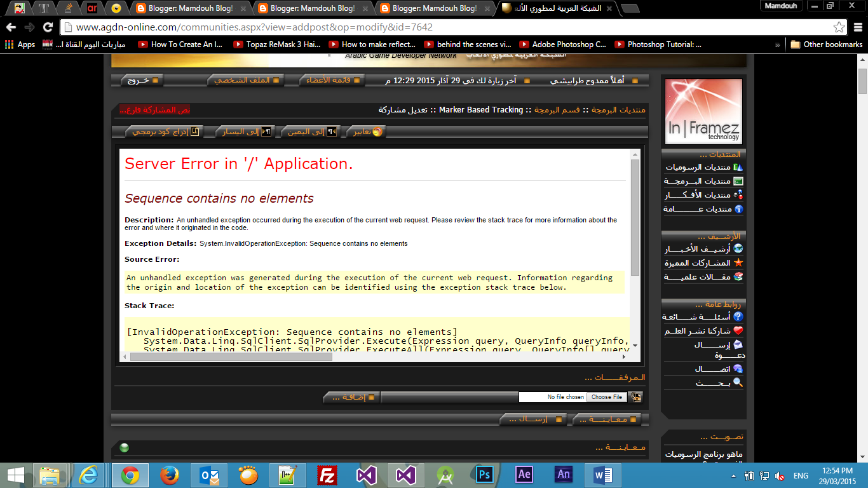The image size is (868, 488).
Task: Open Word from the taskbar
Action: [x=603, y=475]
